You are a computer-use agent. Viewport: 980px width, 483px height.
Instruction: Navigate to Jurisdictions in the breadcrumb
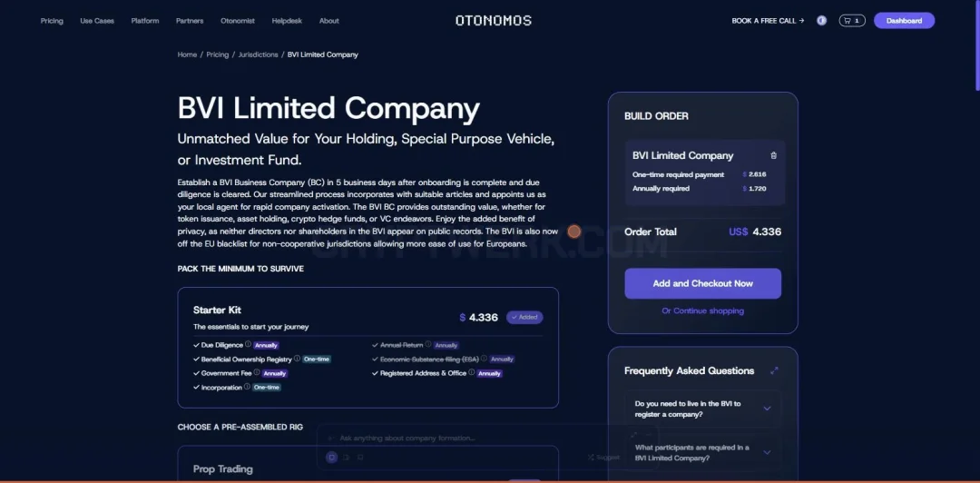[258, 54]
